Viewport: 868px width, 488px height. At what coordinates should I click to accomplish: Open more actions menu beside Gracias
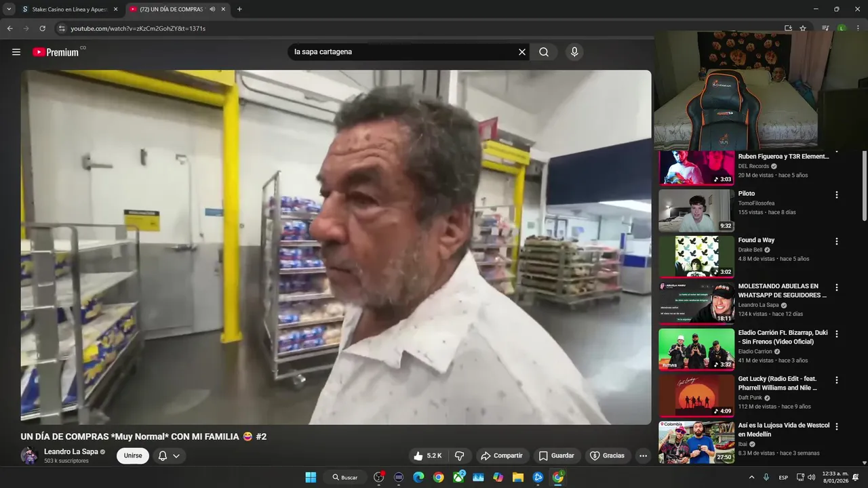pyautogui.click(x=643, y=455)
